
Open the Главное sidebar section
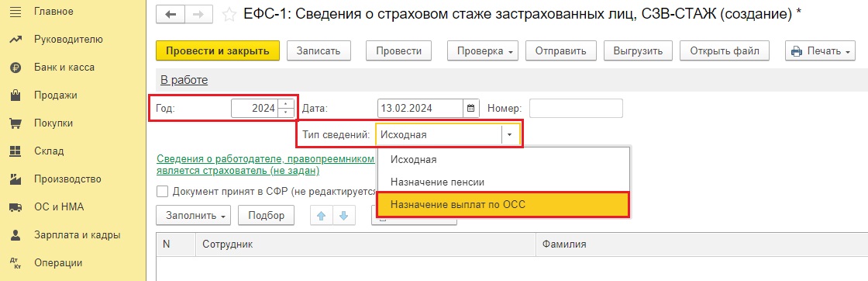53,11
